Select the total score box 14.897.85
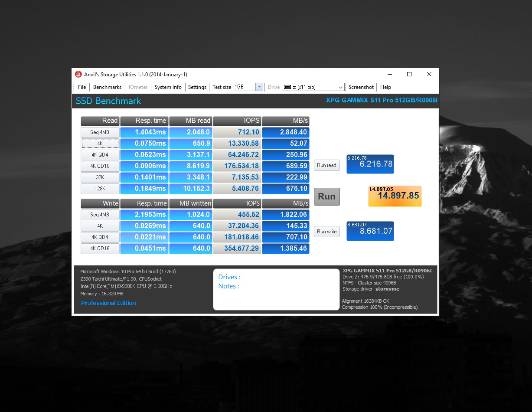This screenshot has width=532, height=412. (395, 196)
